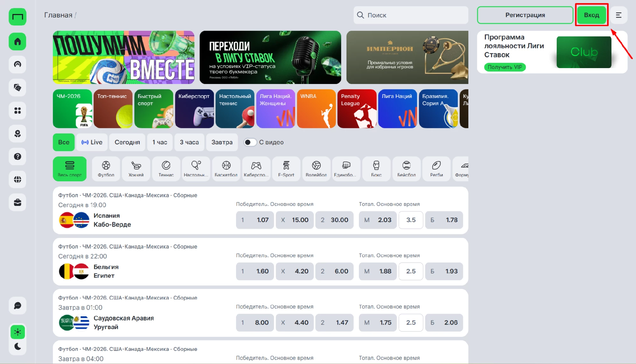Screen dimensions: 636x364
Task: Open the briefcase sidebar icon
Action: (x=17, y=202)
